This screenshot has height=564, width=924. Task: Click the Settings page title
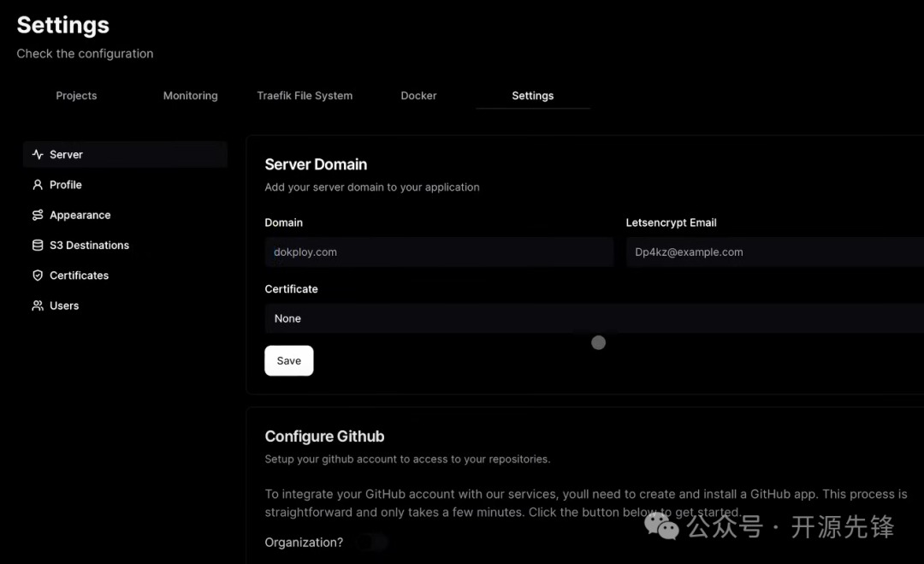(63, 25)
